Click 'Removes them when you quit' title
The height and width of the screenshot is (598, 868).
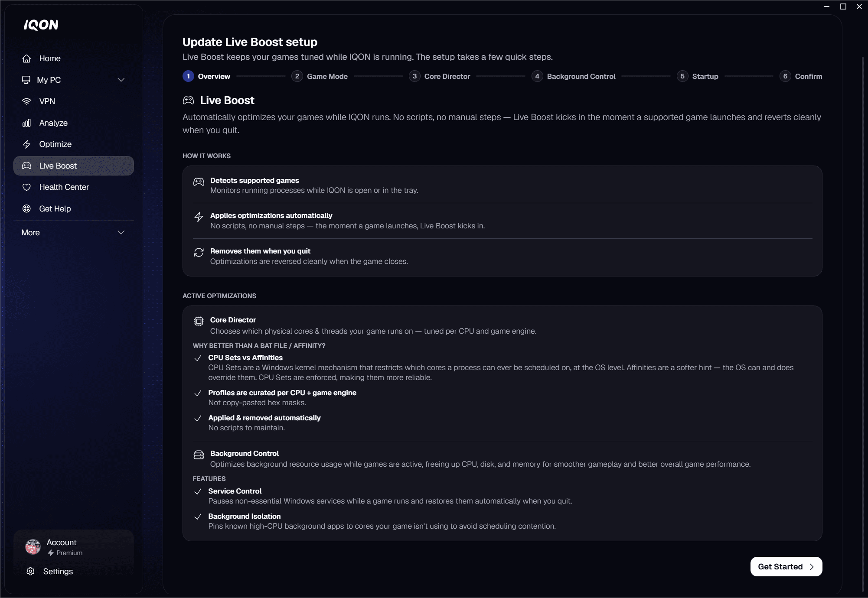pyautogui.click(x=260, y=251)
